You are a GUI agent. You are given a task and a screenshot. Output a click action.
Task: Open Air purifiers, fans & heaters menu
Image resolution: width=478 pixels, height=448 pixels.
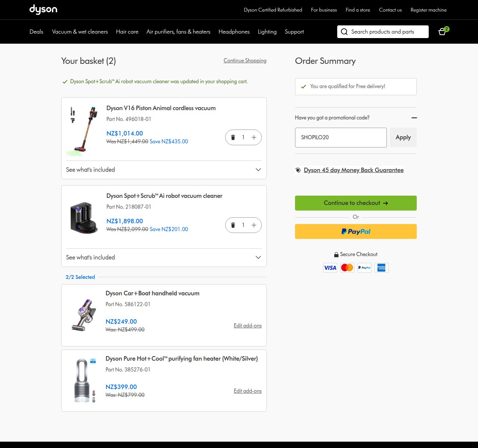coord(178,32)
